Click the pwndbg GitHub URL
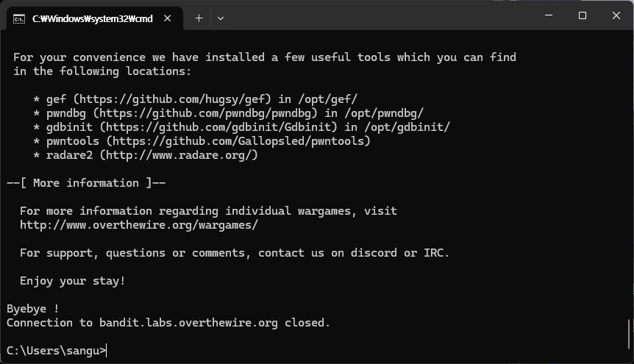Viewport: 634px width, 364px height. [x=205, y=113]
